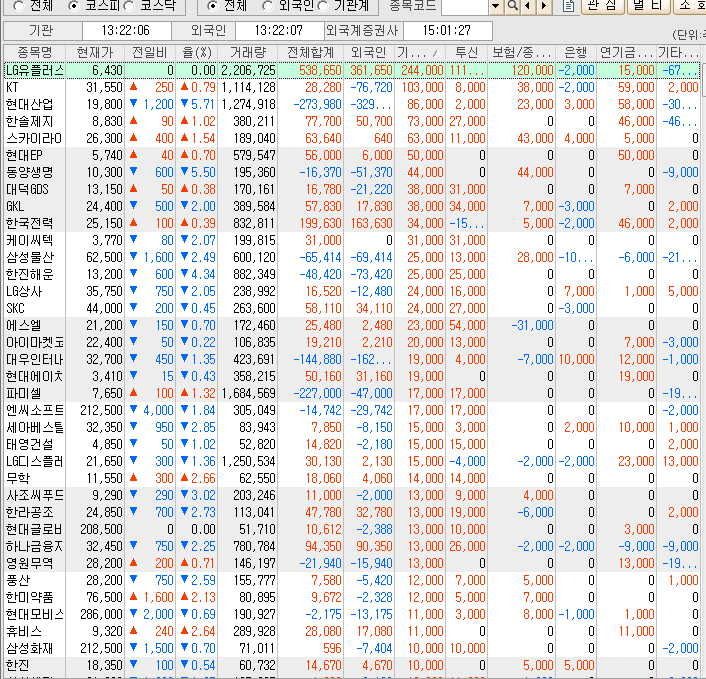Select the 전체 market radio left of 코스피
The image size is (706, 679).
pyautogui.click(x=18, y=6)
